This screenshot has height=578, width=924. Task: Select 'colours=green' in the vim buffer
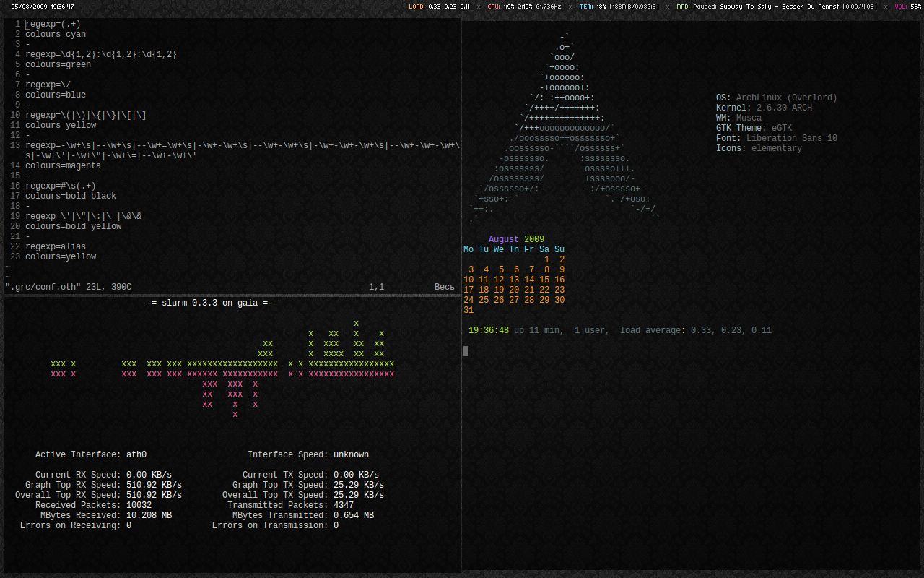(x=58, y=64)
